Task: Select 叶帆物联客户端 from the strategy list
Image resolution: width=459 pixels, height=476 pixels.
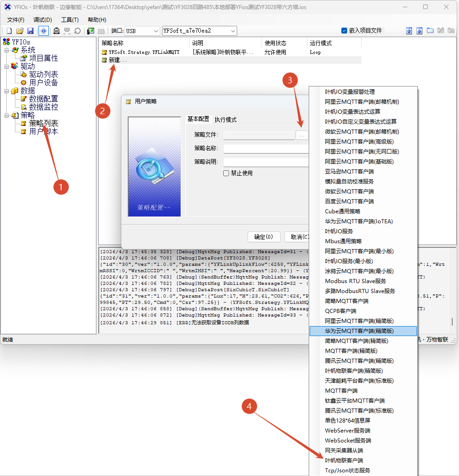Action: pos(344,460)
